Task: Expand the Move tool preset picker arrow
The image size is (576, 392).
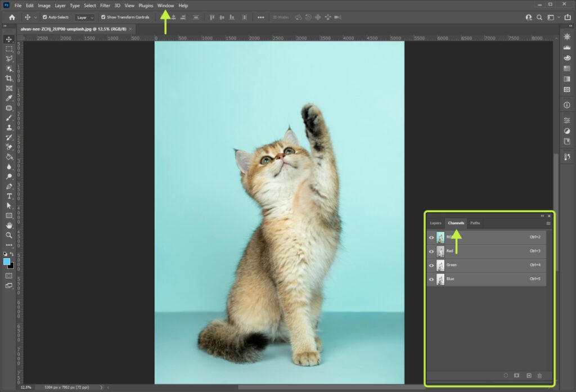Action: pyautogui.click(x=35, y=17)
